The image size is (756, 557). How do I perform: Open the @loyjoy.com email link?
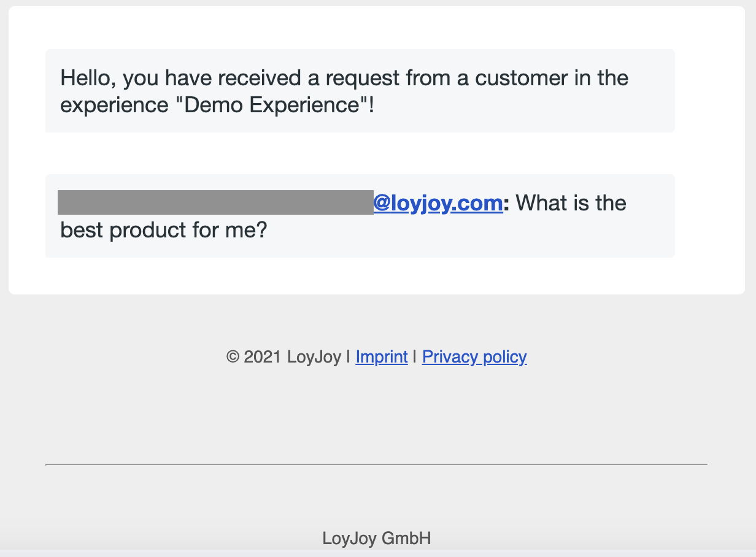click(x=438, y=203)
